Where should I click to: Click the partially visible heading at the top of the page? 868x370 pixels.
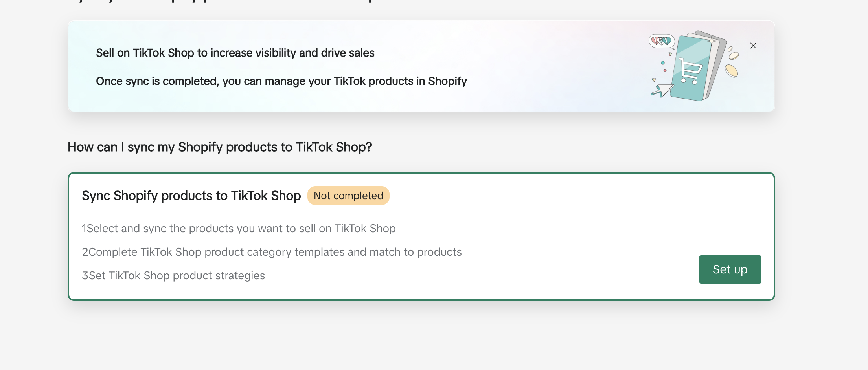(x=220, y=2)
